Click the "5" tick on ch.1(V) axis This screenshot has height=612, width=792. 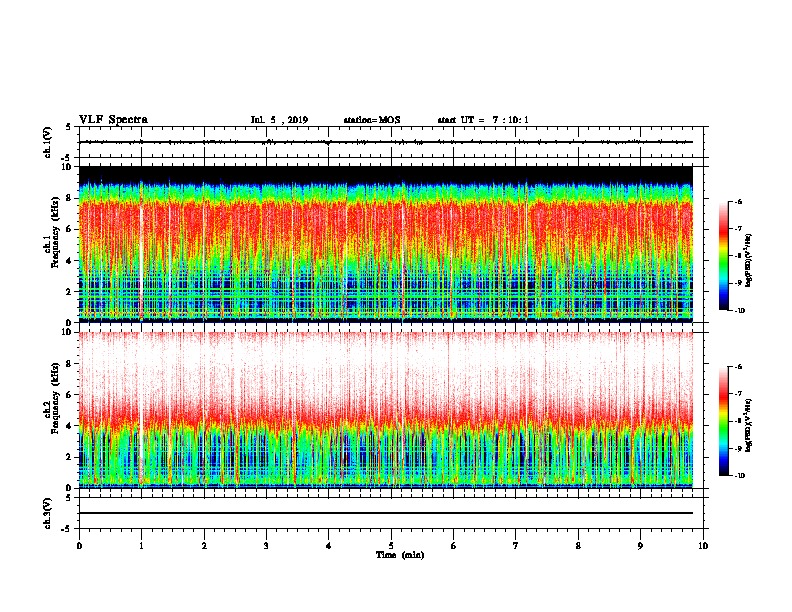[x=68, y=127]
